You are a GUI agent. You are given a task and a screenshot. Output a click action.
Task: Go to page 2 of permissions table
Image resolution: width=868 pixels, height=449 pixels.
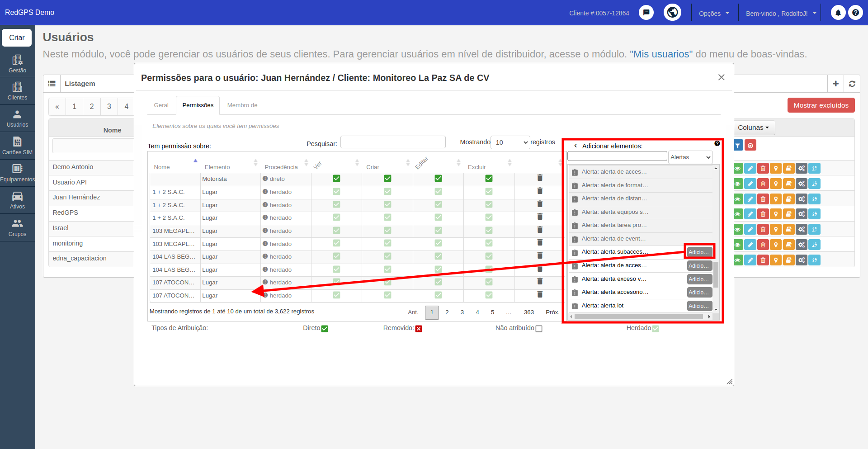click(x=447, y=312)
